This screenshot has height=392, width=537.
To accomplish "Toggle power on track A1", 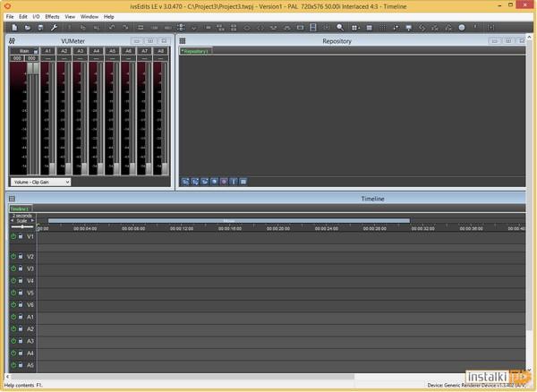I will (x=13, y=317).
